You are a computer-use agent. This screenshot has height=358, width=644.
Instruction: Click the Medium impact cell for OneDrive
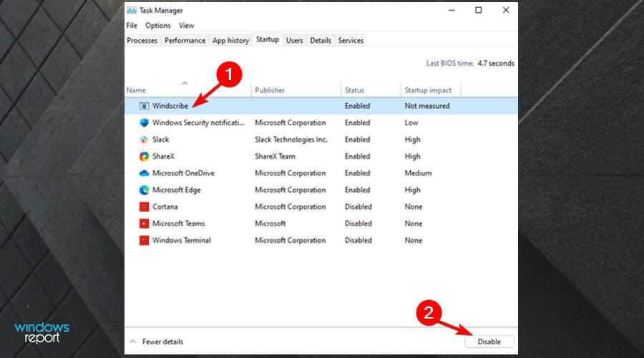pyautogui.click(x=418, y=173)
